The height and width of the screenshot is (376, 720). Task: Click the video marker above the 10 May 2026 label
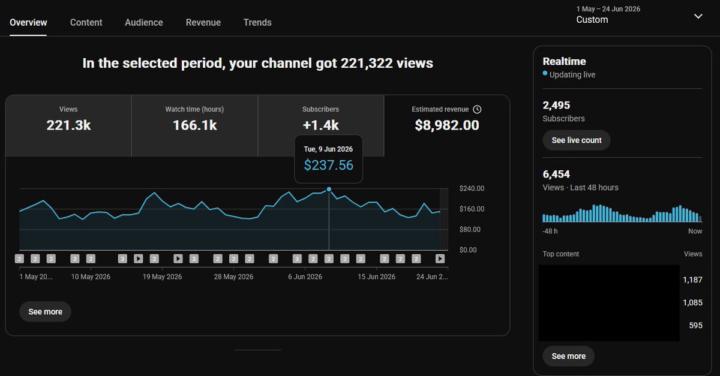(x=90, y=259)
